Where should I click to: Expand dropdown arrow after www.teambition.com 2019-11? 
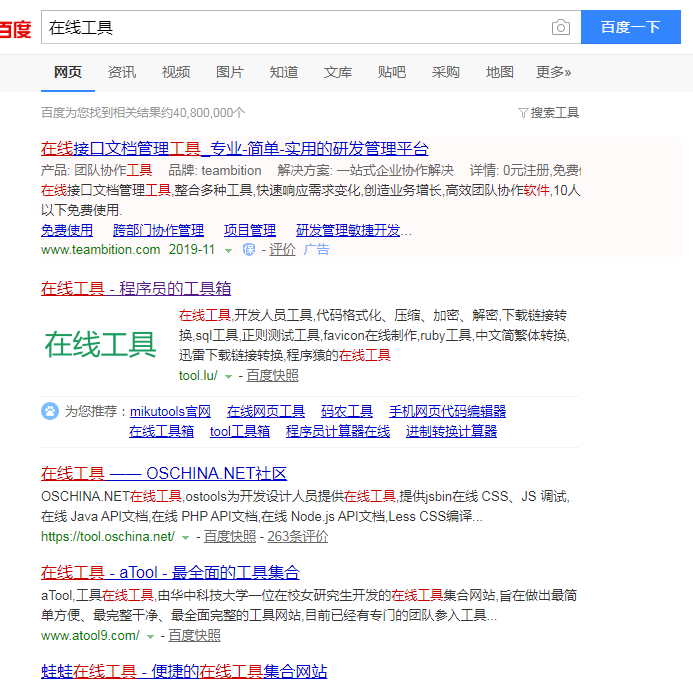228,251
